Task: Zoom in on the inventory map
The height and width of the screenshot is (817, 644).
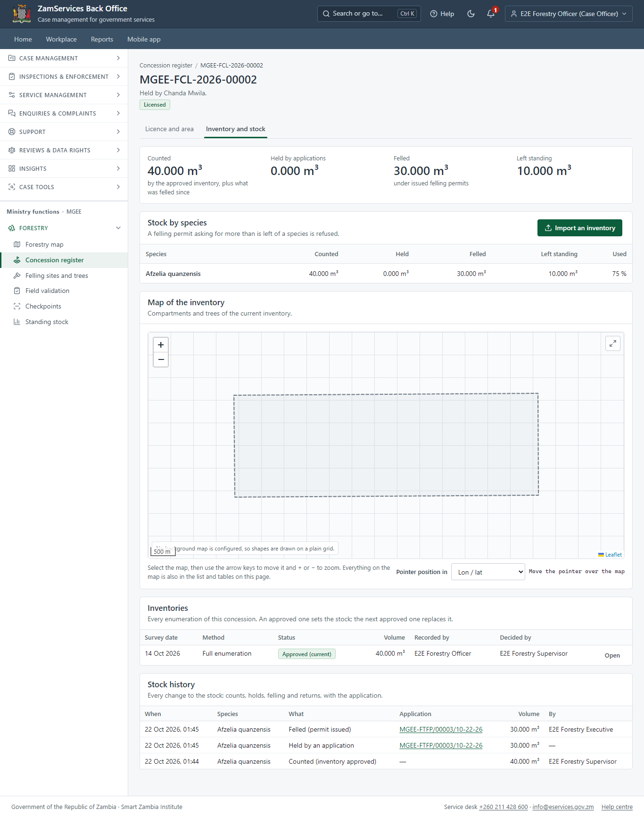Action: [161, 345]
